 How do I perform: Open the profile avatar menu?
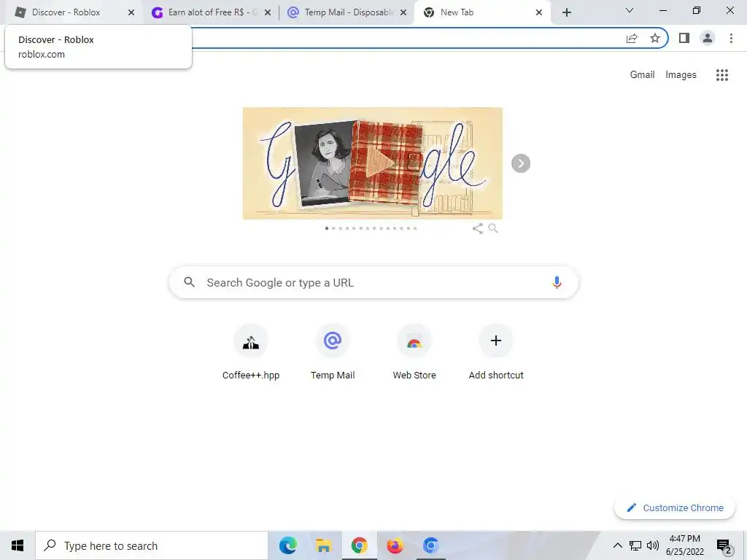pos(708,38)
